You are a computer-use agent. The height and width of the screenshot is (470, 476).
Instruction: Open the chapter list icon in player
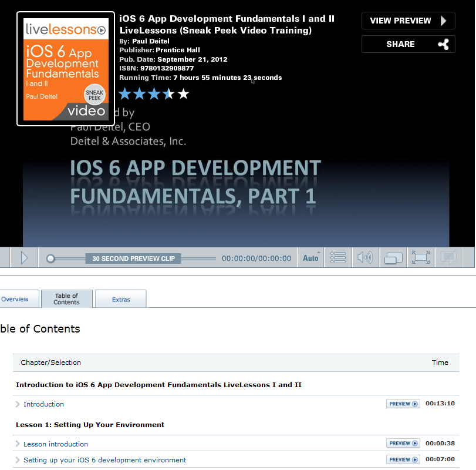coord(338,258)
